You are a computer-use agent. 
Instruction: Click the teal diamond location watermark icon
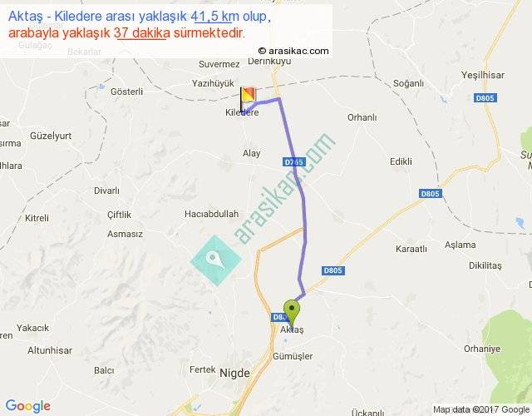coord(216,260)
